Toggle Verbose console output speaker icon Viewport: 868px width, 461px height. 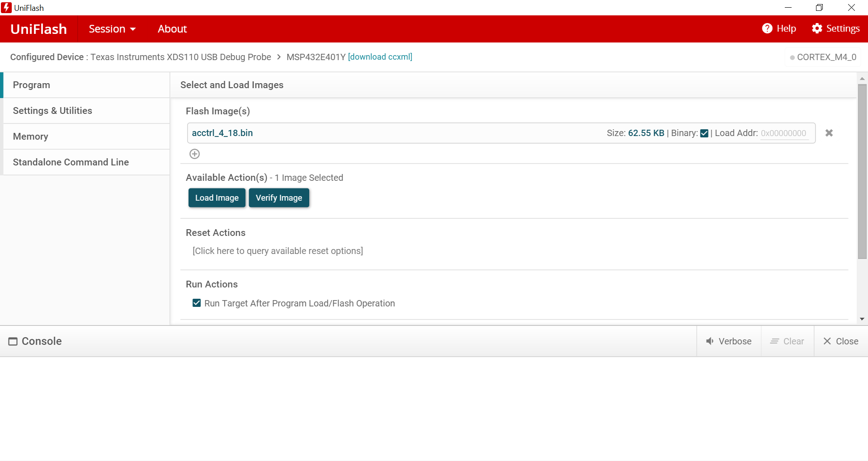click(710, 341)
